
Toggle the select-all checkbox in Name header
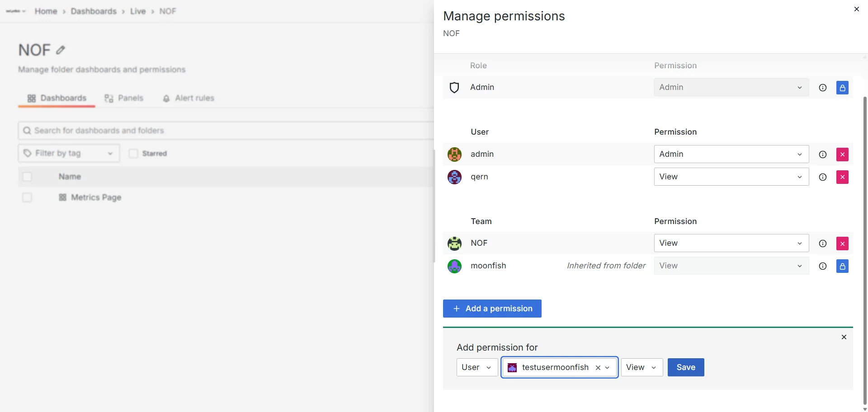click(27, 176)
